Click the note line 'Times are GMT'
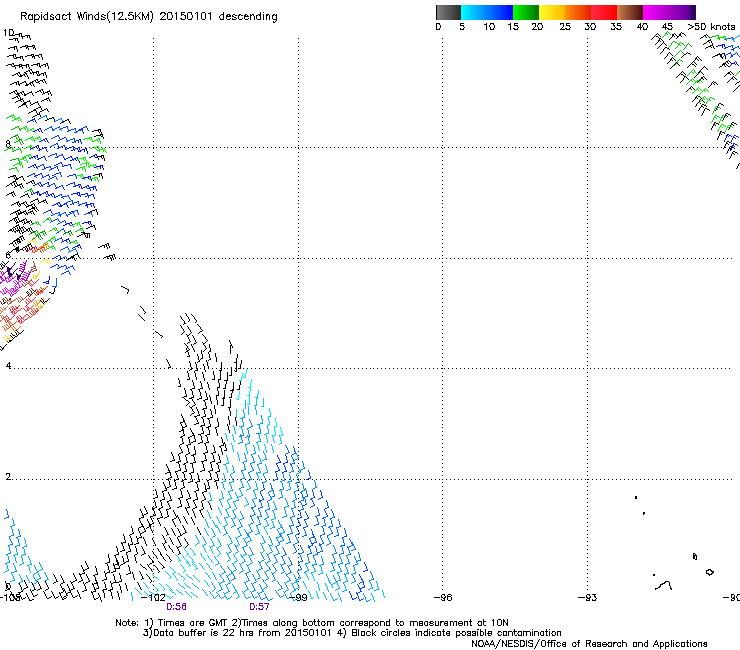Viewport: 740px width, 650px height. [x=192, y=623]
